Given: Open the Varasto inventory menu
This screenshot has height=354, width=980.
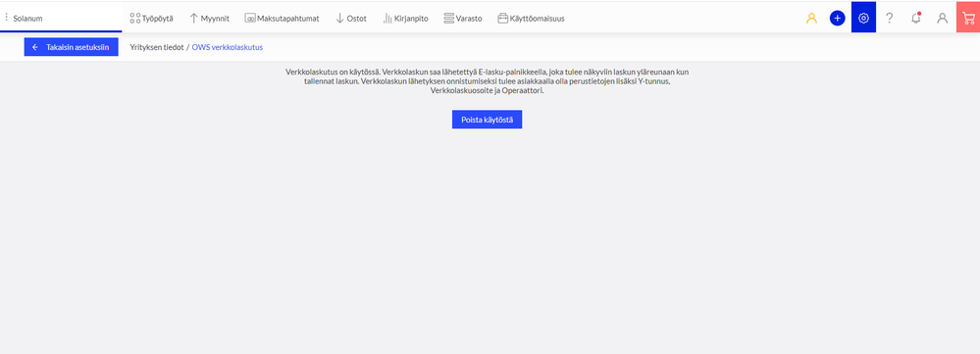Looking at the screenshot, I should pyautogui.click(x=462, y=18).
